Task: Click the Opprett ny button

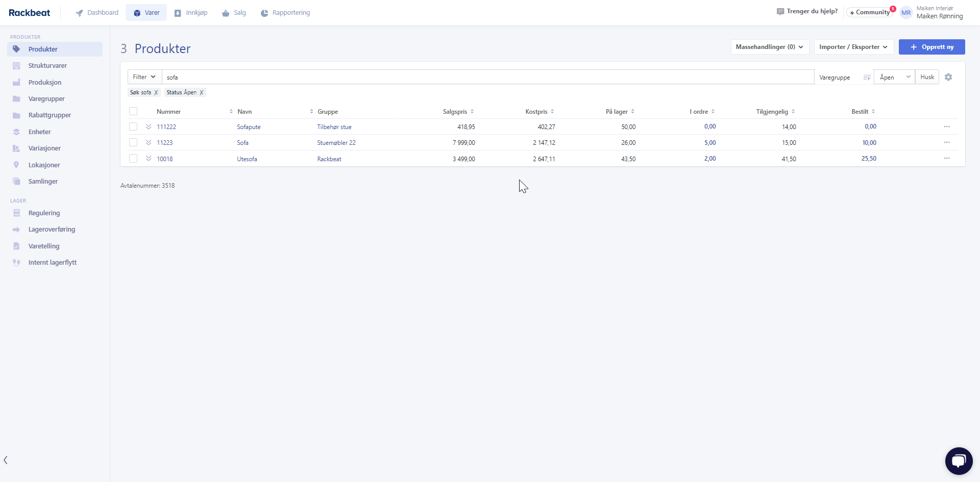Action: pos(932,46)
